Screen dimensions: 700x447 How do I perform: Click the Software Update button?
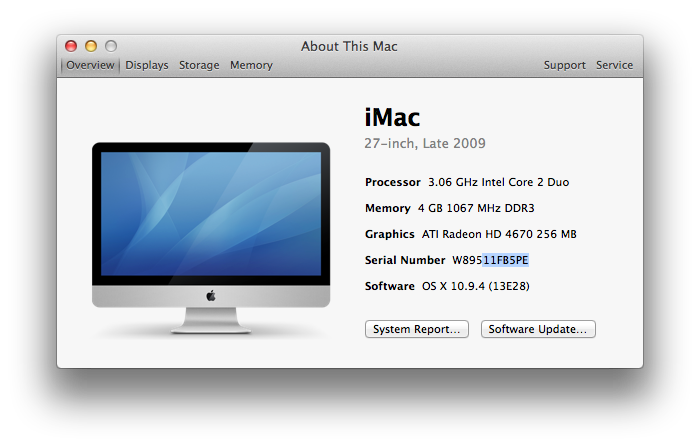(538, 329)
